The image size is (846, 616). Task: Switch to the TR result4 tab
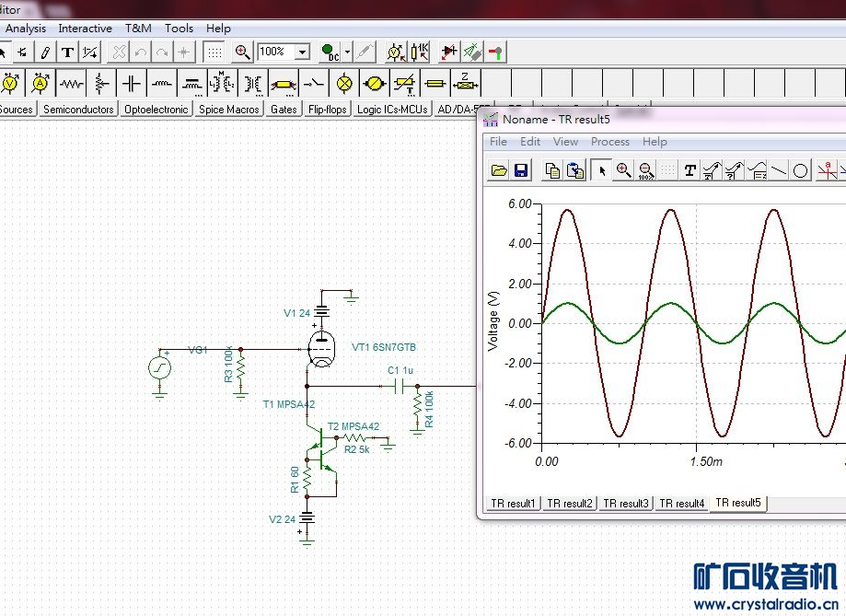pyautogui.click(x=682, y=503)
